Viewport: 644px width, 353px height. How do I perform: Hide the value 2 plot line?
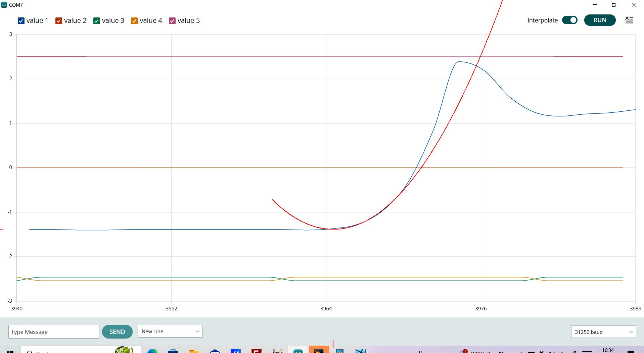(59, 21)
